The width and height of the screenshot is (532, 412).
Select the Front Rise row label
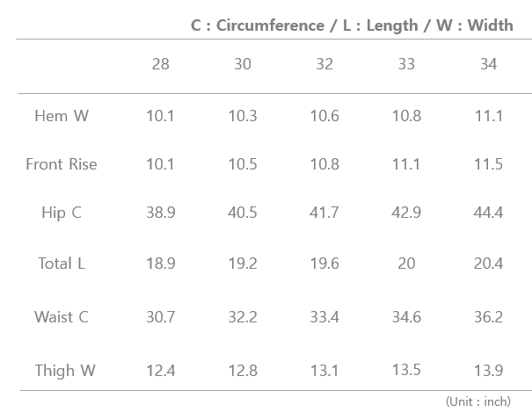click(62, 164)
